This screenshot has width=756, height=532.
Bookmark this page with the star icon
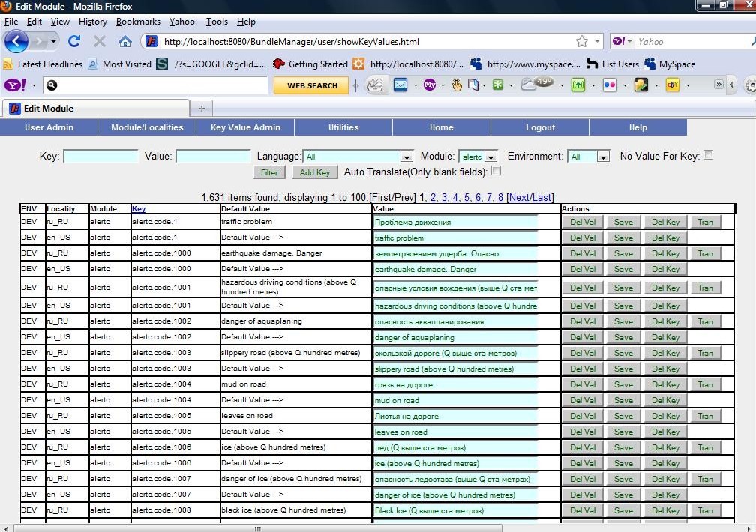[x=581, y=42]
